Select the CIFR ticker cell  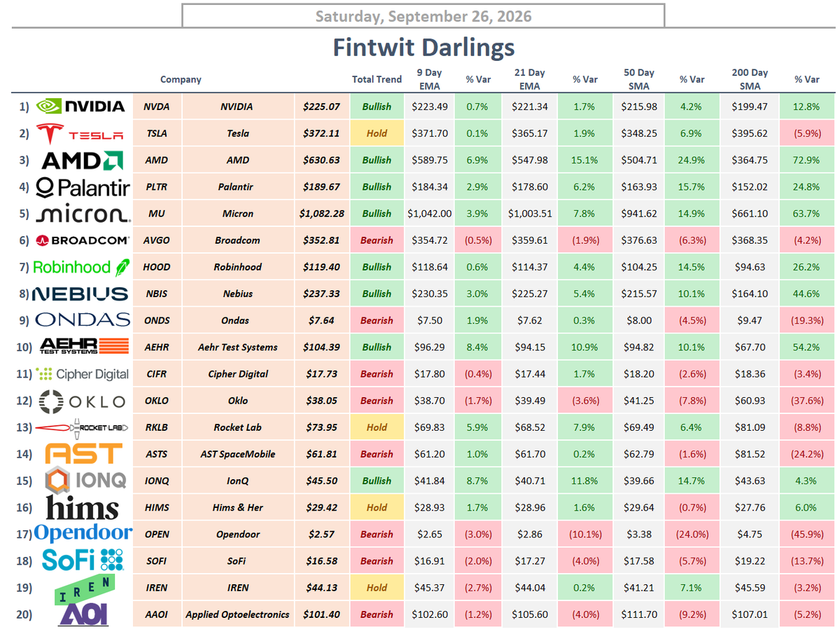157,374
